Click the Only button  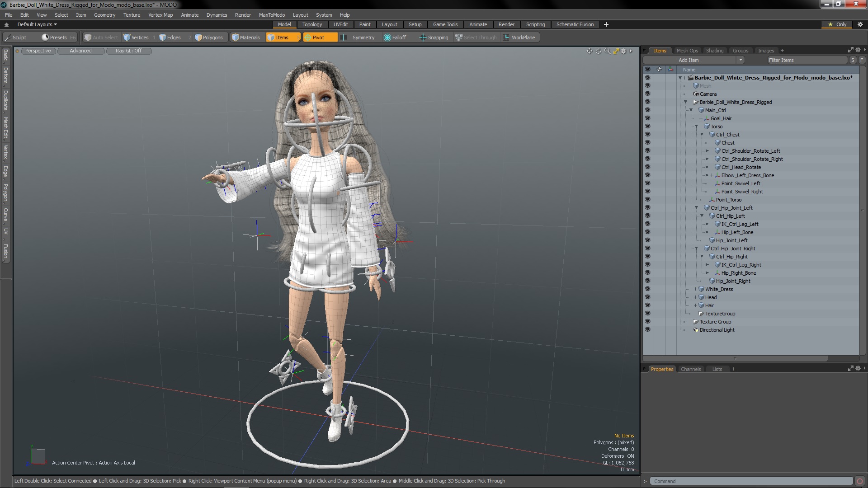pos(837,24)
